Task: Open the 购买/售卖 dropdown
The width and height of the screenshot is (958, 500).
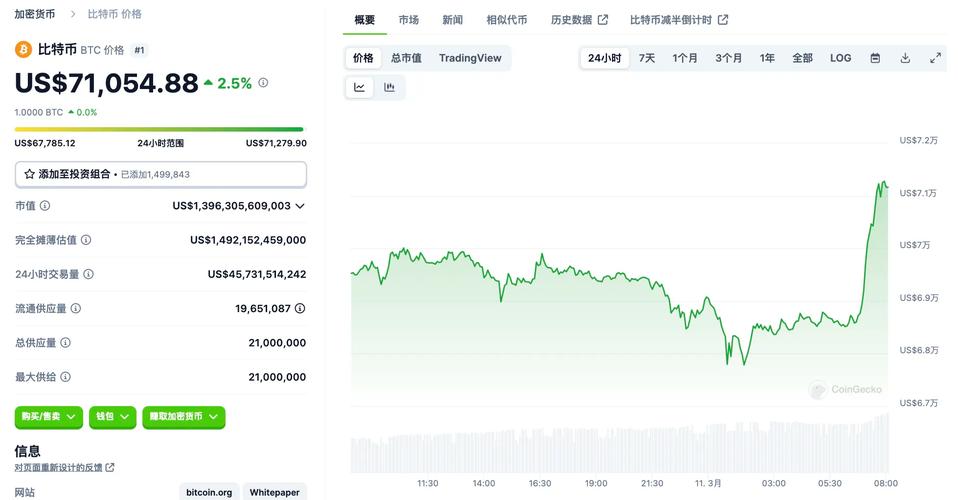Action: coord(48,417)
